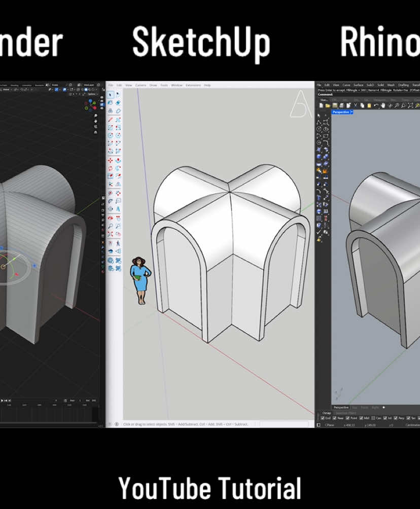
Task: Choose the SketchUp Rotate tool
Action: click(x=110, y=168)
